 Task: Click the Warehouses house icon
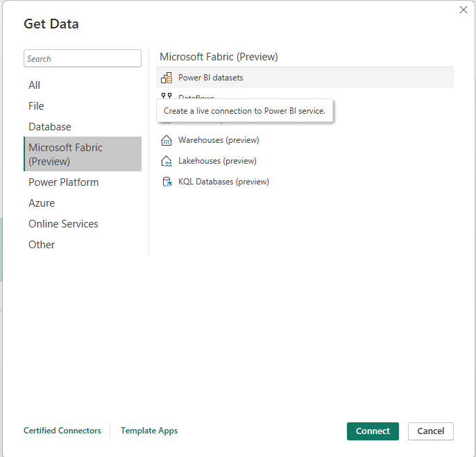(167, 140)
